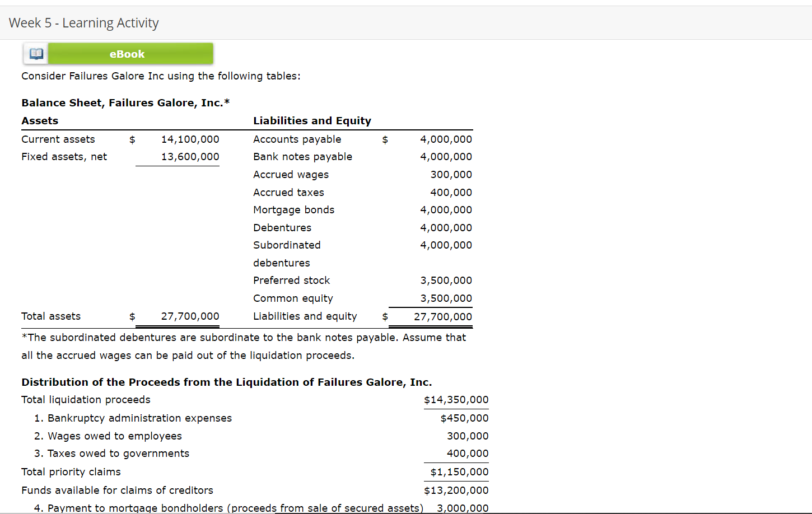812x514 pixels.
Task: Select the "Bank notes payable" row label
Action: point(302,157)
